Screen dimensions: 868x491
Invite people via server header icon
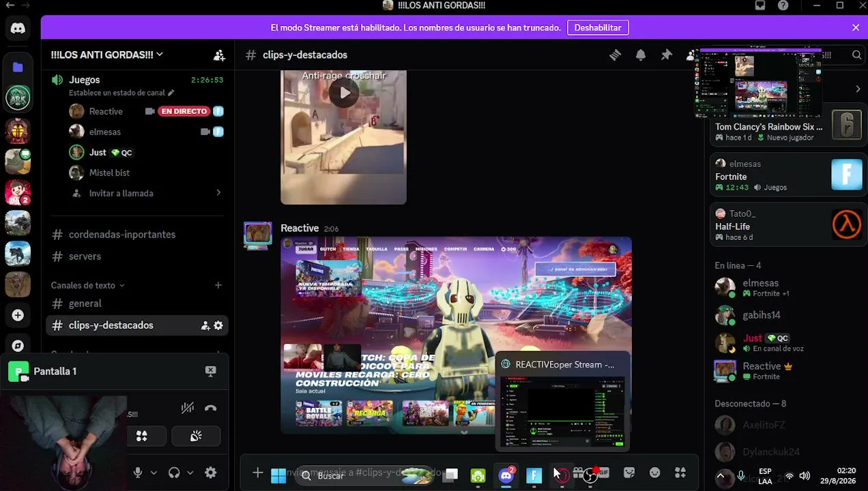pyautogui.click(x=219, y=55)
